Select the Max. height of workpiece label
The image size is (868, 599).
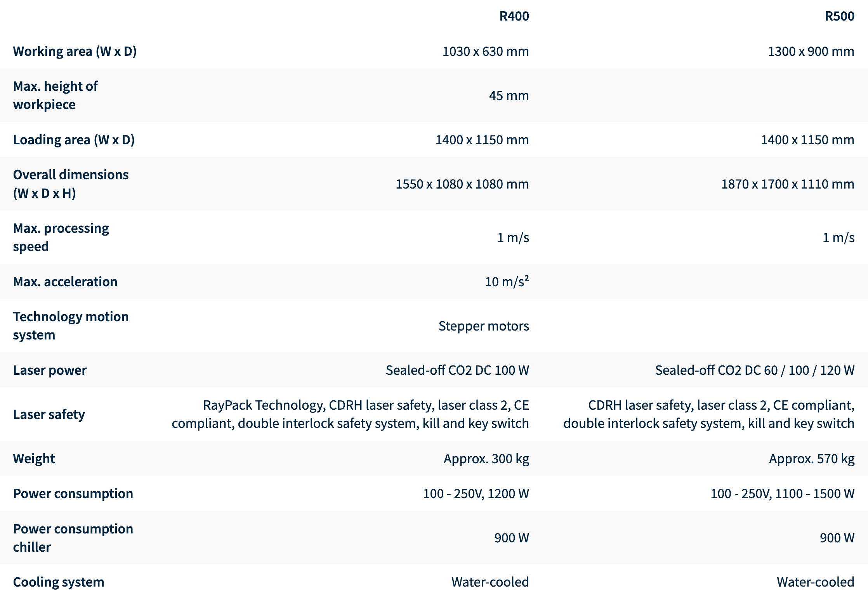[x=56, y=95]
